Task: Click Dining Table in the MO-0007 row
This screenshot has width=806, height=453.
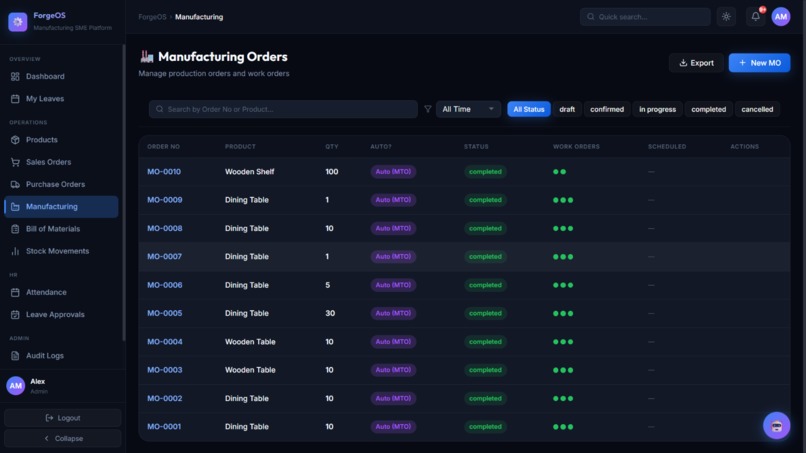Action: point(247,257)
